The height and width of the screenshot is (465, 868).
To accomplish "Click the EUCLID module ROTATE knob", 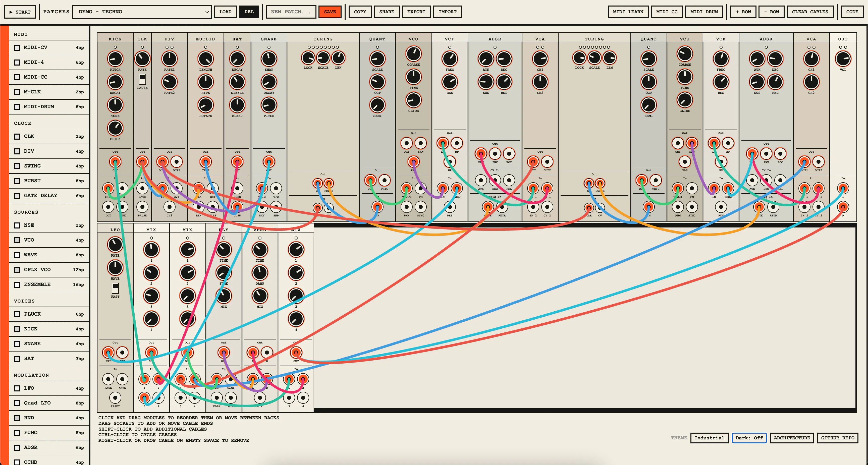I will click(205, 105).
